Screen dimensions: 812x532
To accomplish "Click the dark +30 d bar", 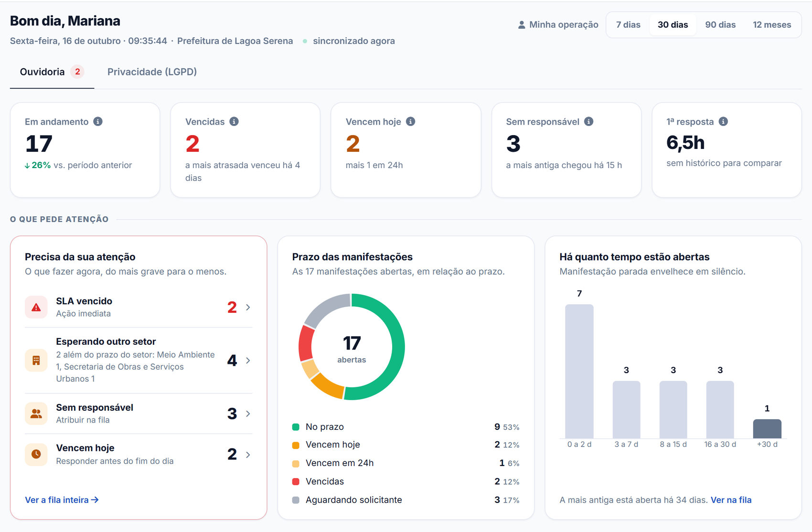I will click(x=767, y=429).
